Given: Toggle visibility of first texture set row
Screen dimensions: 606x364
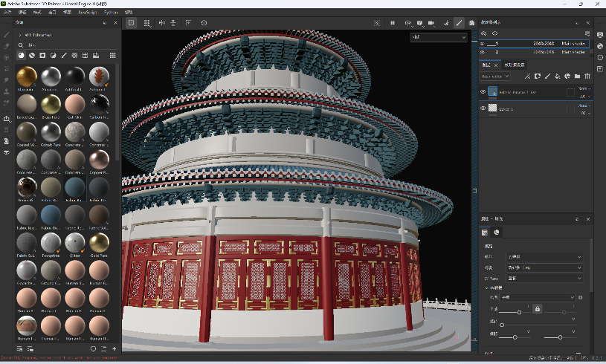Looking at the screenshot, I should (x=483, y=44).
